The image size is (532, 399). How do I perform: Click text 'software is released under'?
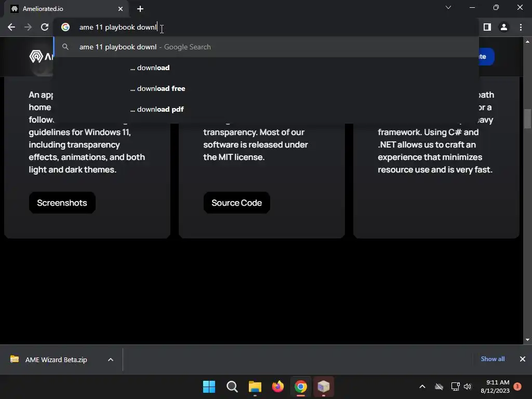(256, 144)
